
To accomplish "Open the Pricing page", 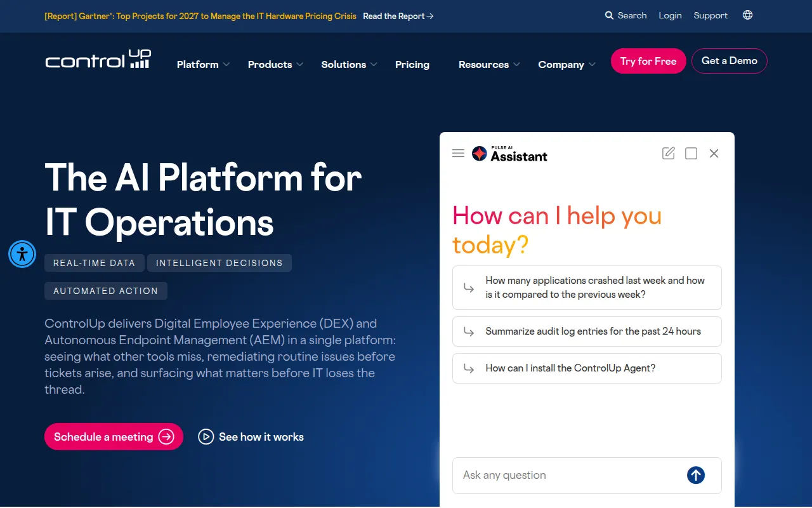I will [412, 65].
